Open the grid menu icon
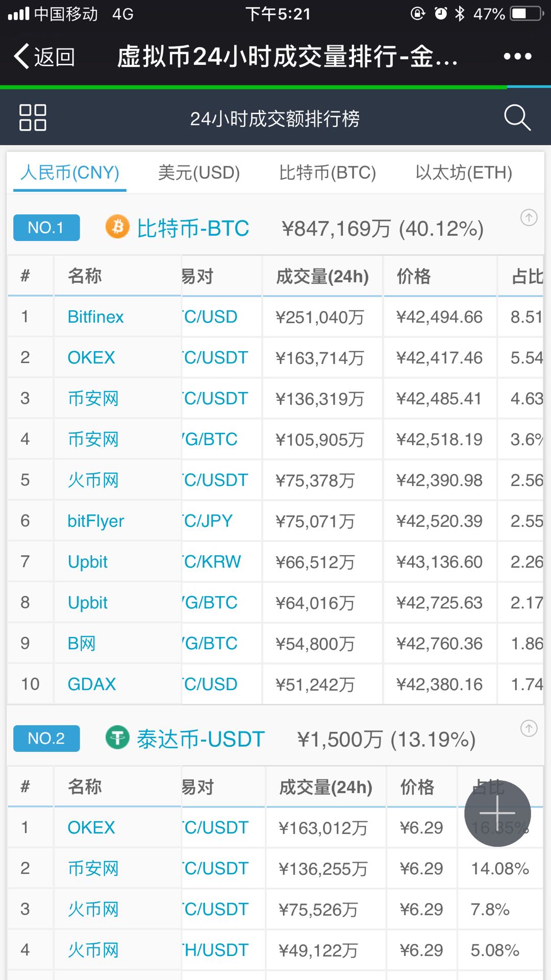Screen dimensions: 551x980 point(33,118)
